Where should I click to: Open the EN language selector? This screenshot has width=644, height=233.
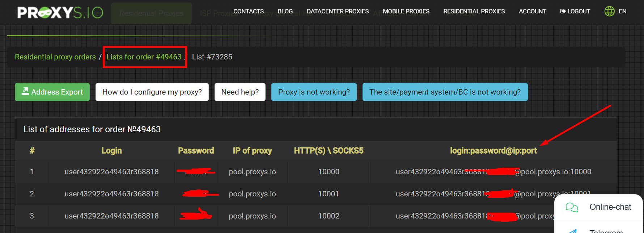click(x=622, y=11)
